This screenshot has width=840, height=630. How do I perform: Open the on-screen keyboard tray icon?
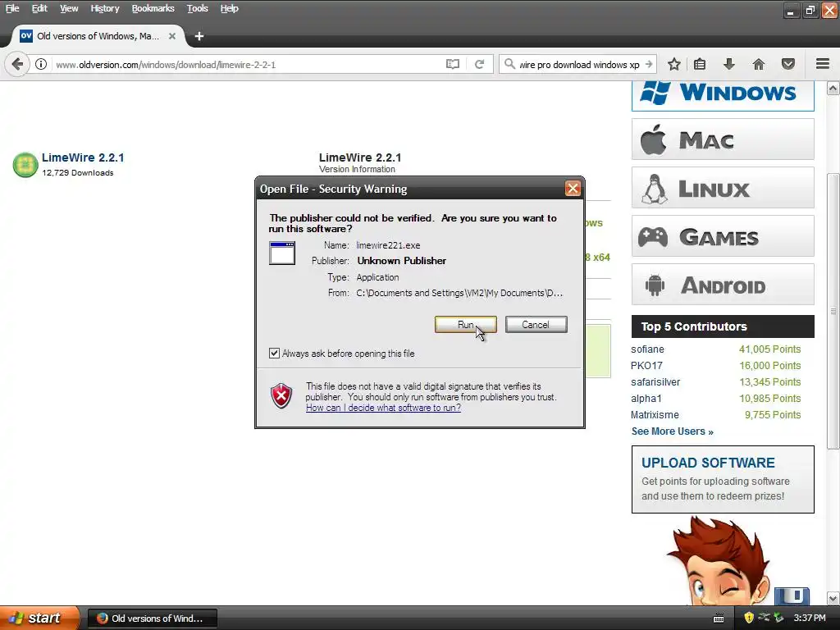tap(719, 619)
